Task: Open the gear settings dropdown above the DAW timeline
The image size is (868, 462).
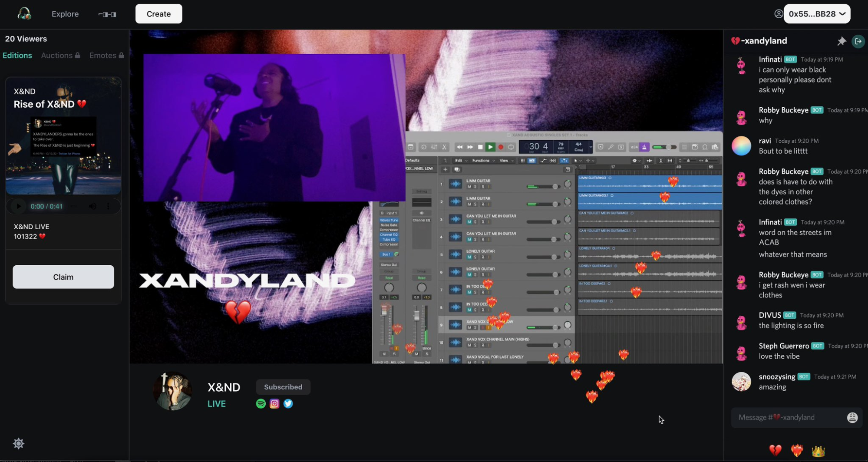Action: coord(636,161)
